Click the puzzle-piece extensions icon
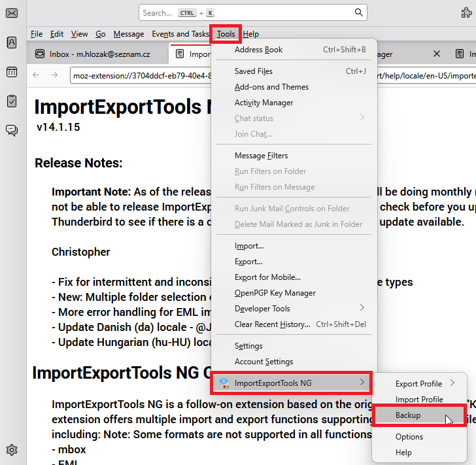 click(x=466, y=12)
